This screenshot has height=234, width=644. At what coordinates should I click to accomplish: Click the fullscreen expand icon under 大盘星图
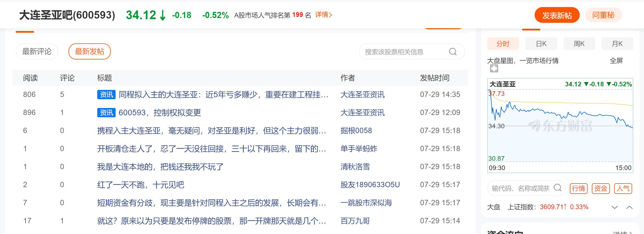click(494, 68)
